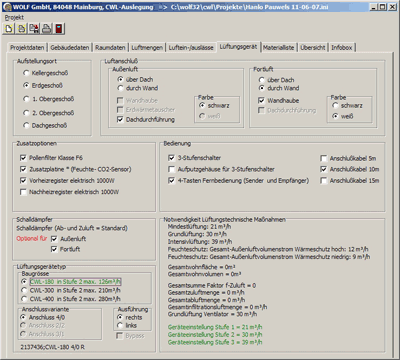Click Geräteeinstellung Stufe 1 value
400x360 pixels.
[215, 327]
